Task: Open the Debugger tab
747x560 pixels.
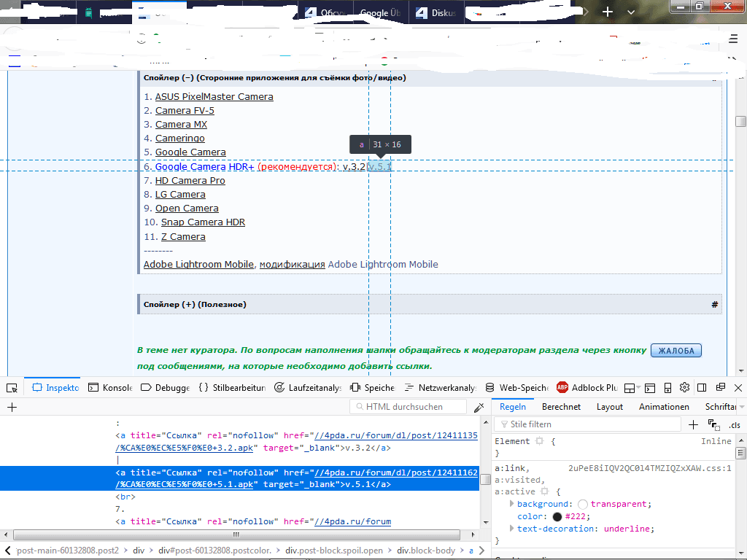Action: 166,388
